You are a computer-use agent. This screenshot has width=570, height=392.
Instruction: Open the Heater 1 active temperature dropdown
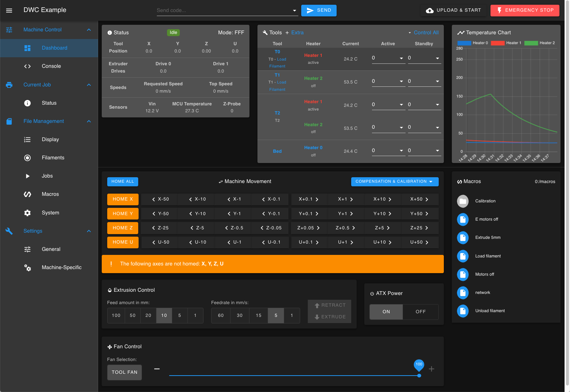[388, 58]
